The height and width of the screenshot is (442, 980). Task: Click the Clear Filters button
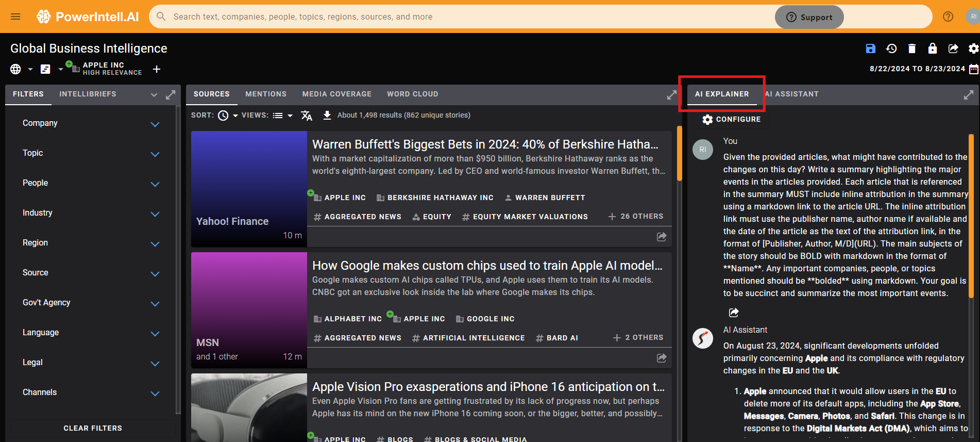tap(93, 428)
